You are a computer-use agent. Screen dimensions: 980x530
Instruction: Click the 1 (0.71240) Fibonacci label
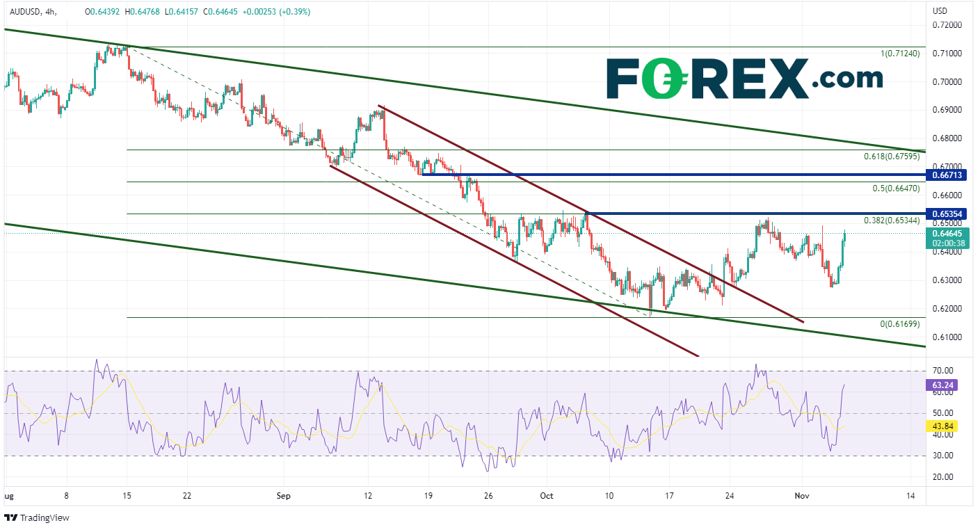899,54
